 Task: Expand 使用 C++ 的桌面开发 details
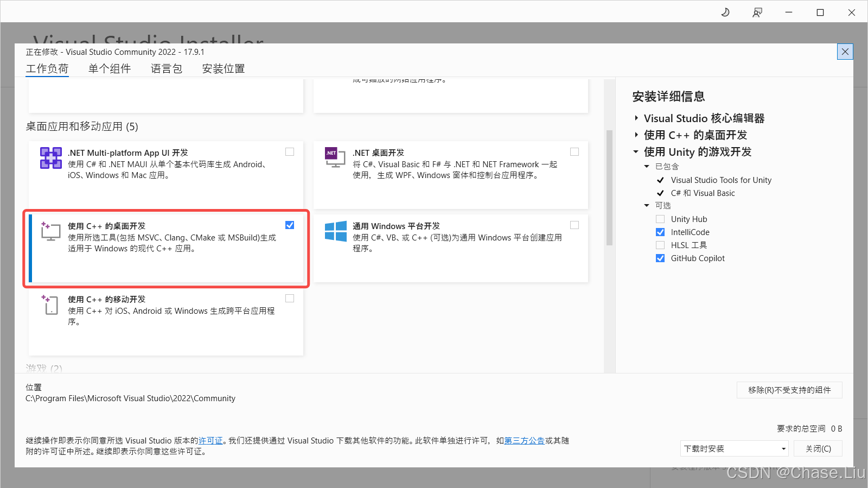(636, 135)
